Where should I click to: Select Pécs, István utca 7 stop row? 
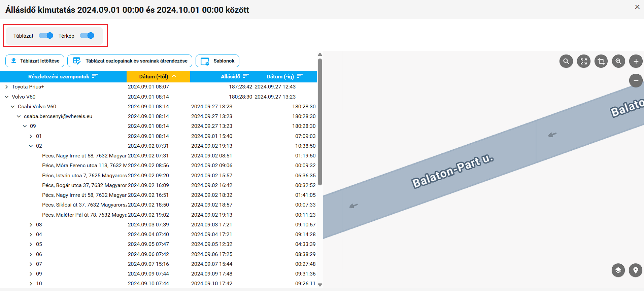point(84,176)
